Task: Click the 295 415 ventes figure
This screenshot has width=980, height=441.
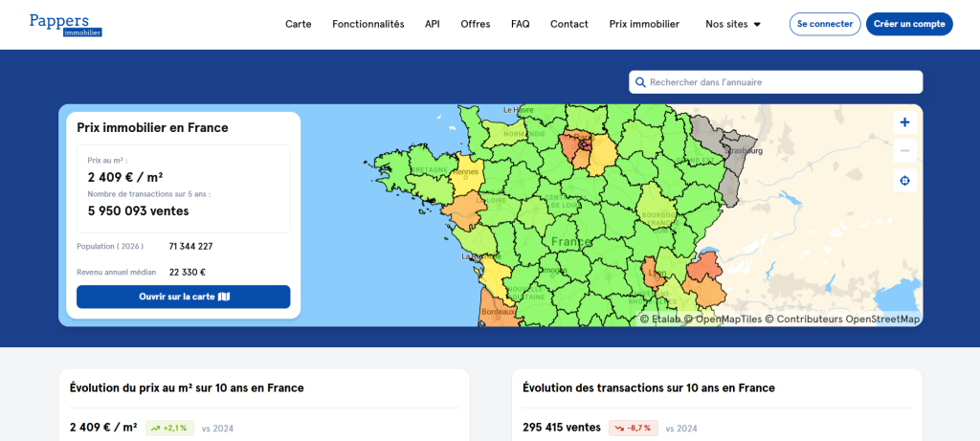Action: pyautogui.click(x=561, y=428)
